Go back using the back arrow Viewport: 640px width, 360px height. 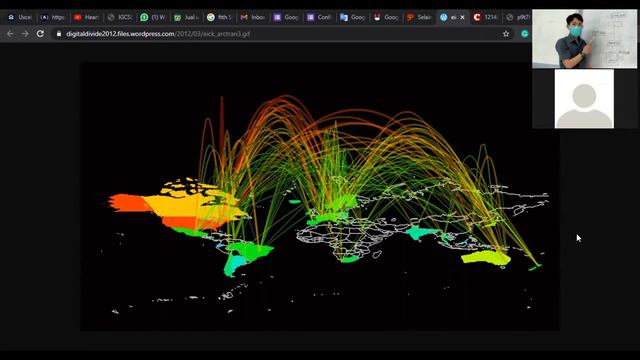click(10, 34)
